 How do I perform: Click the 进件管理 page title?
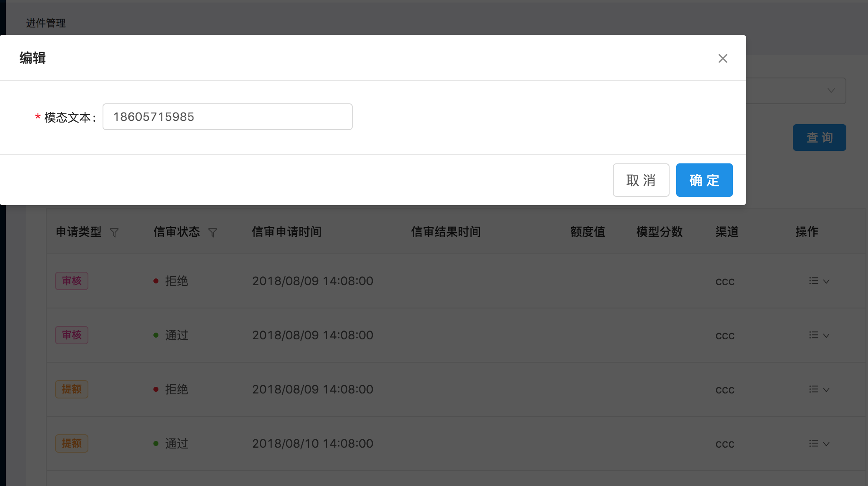pyautogui.click(x=46, y=23)
